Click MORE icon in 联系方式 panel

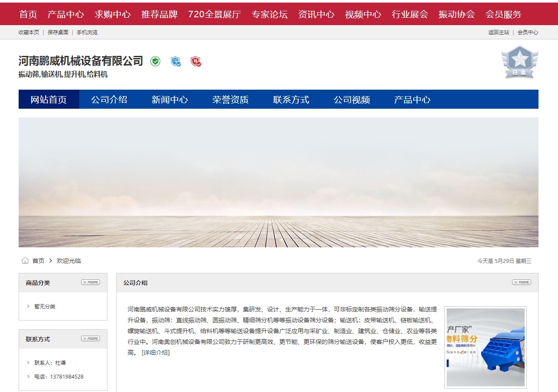tap(90, 339)
